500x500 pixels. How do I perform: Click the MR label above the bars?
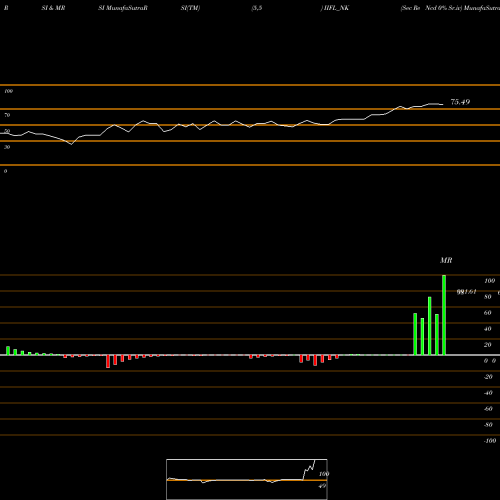(x=446, y=260)
